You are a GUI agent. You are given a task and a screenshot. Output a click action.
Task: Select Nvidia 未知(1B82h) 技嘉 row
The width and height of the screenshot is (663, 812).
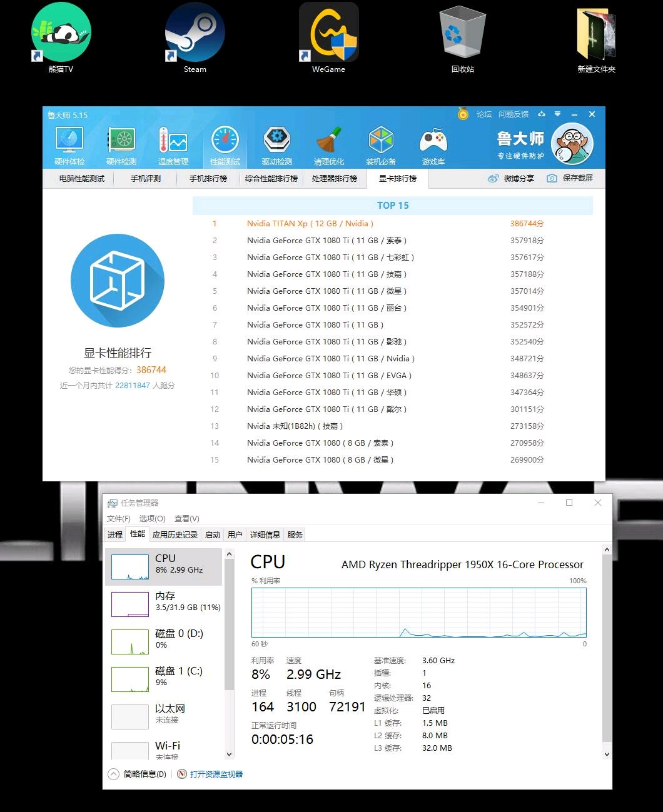coord(393,426)
